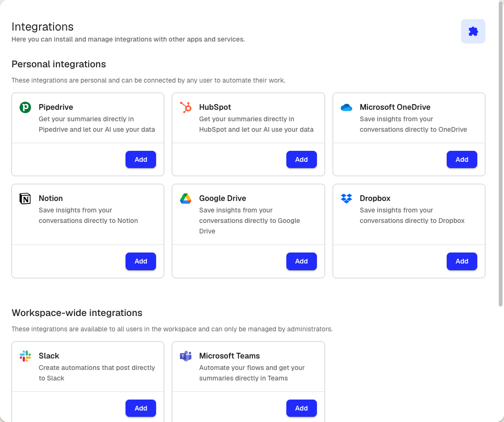Add the Microsoft Teams integration

[x=301, y=408]
